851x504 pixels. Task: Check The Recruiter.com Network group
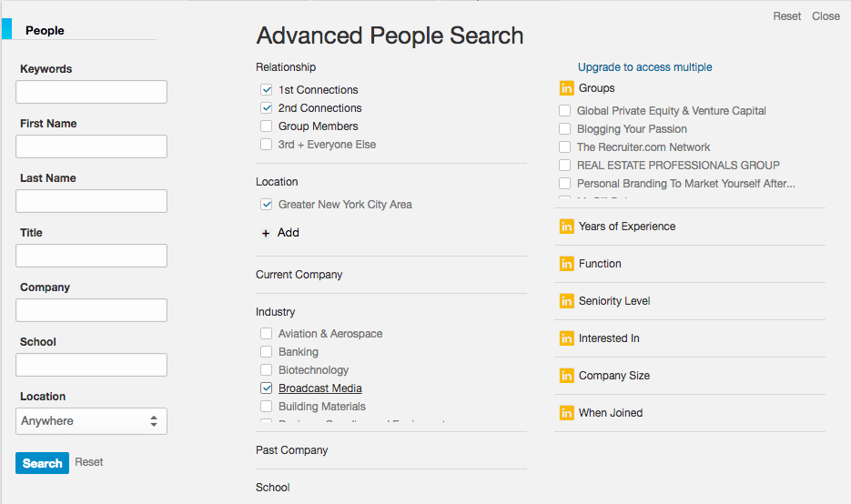564,147
